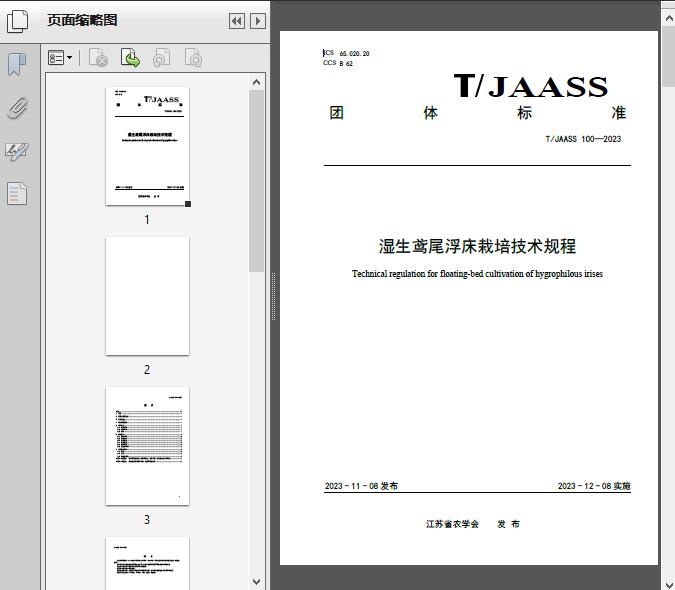Click the insert page green arrow icon
The width and height of the screenshot is (675, 590).
pyautogui.click(x=130, y=57)
